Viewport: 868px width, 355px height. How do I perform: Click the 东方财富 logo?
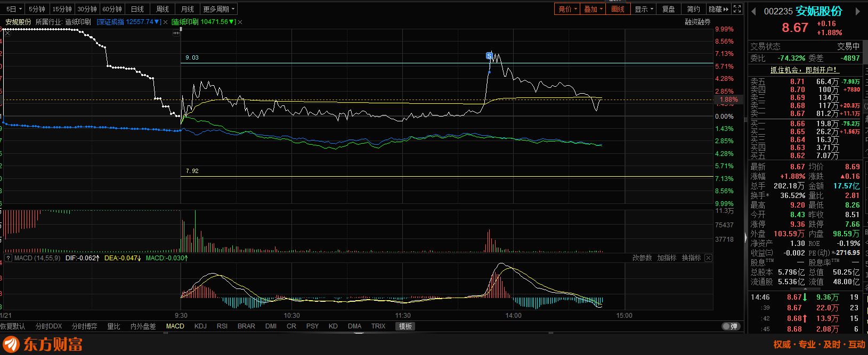(x=43, y=344)
